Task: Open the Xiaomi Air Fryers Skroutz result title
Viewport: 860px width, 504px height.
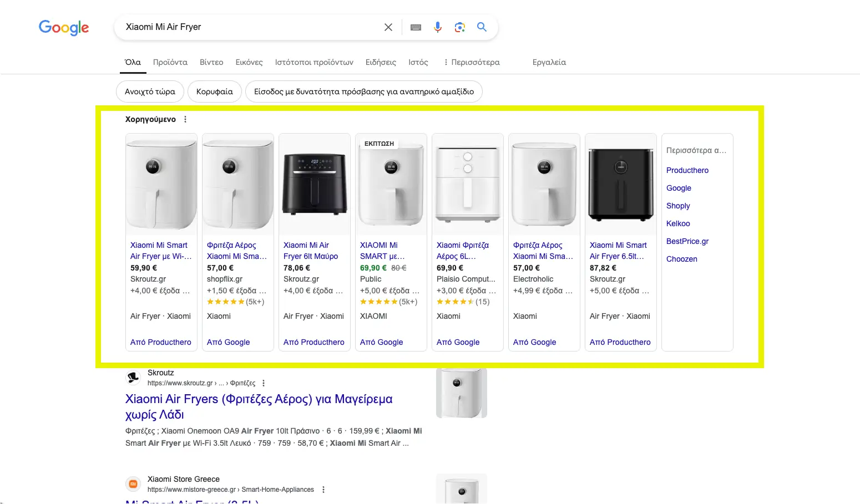Action: tap(259, 406)
